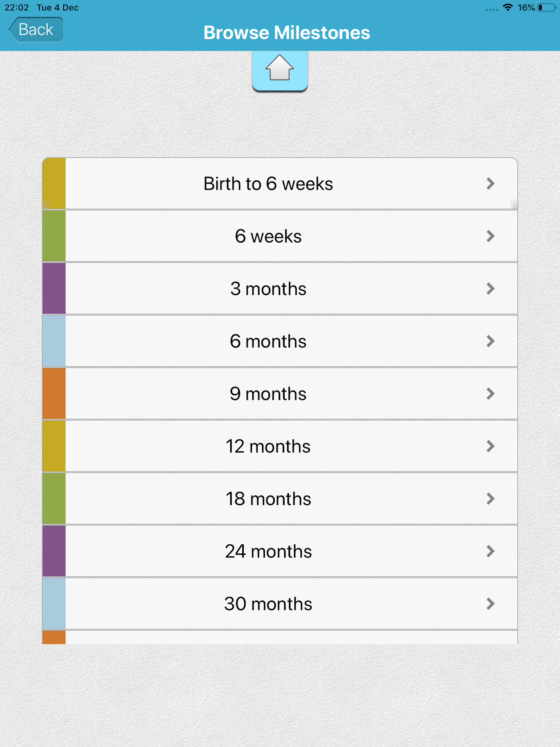Click the chevron on Birth to 6 weeks
This screenshot has width=560, height=747.
[x=490, y=184]
